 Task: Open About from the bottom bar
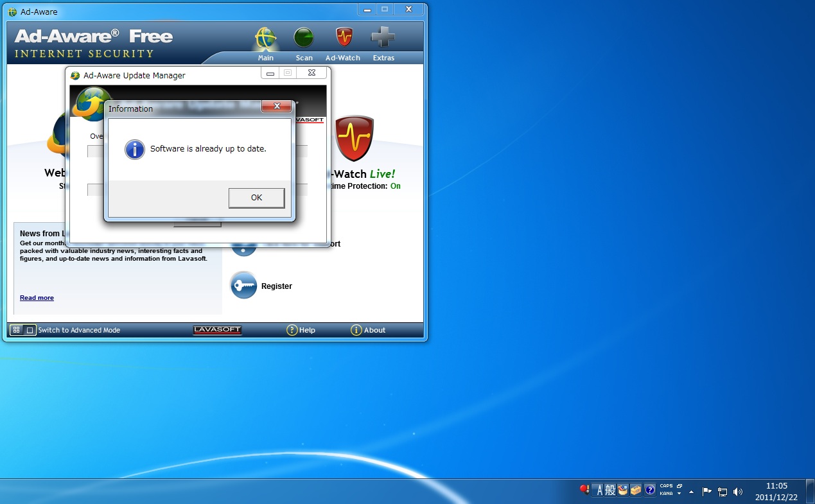[368, 330]
